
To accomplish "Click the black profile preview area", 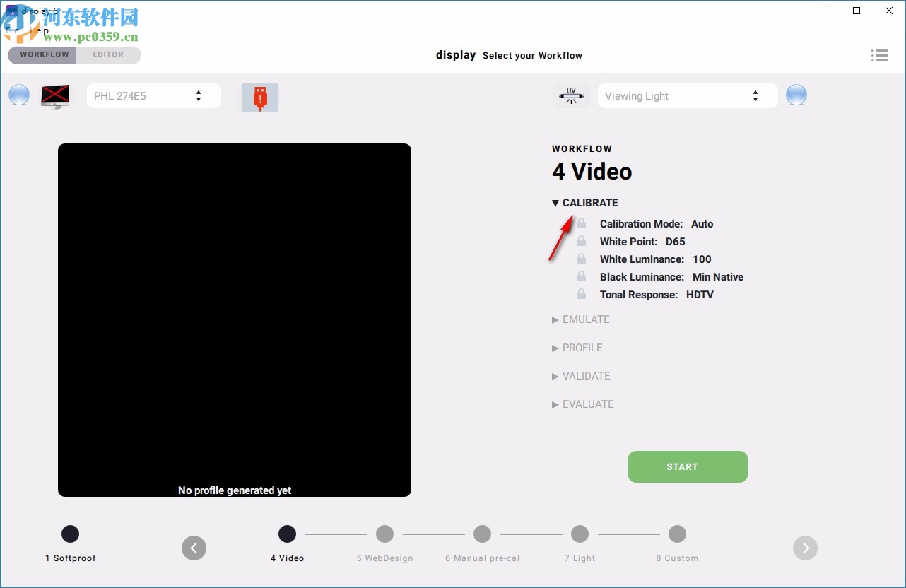I will 235,320.
